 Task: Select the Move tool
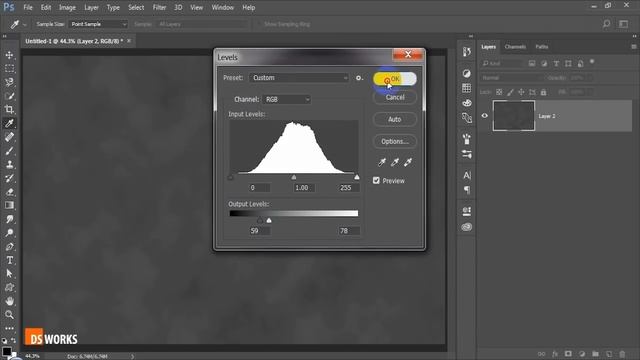point(9,55)
